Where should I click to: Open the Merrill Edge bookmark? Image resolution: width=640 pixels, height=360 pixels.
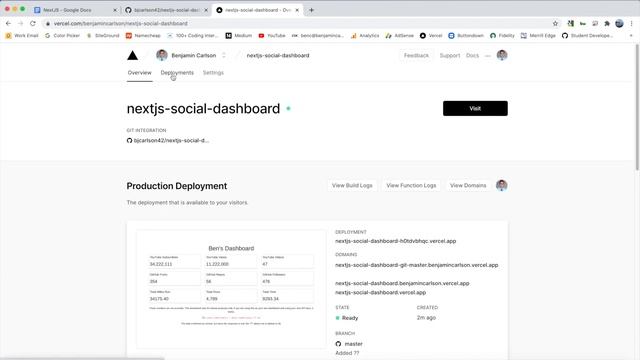538,36
